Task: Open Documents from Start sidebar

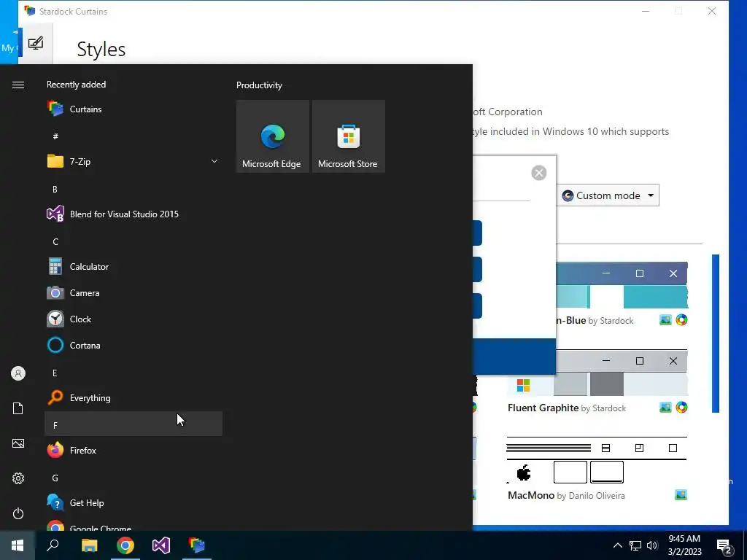Action: pyautogui.click(x=18, y=408)
